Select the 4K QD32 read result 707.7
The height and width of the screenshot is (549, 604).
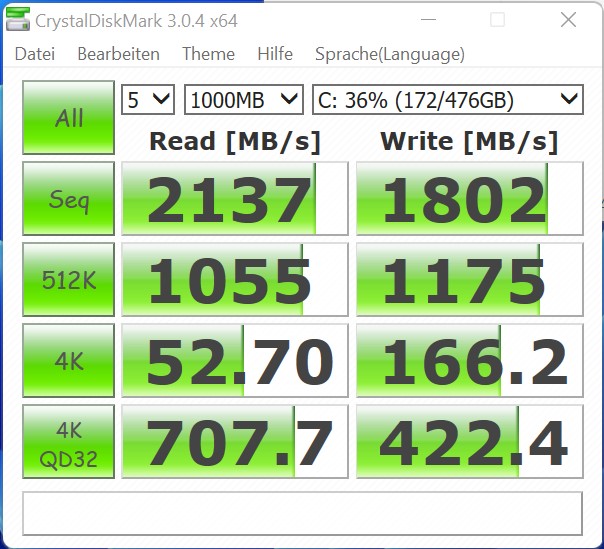[x=235, y=442]
